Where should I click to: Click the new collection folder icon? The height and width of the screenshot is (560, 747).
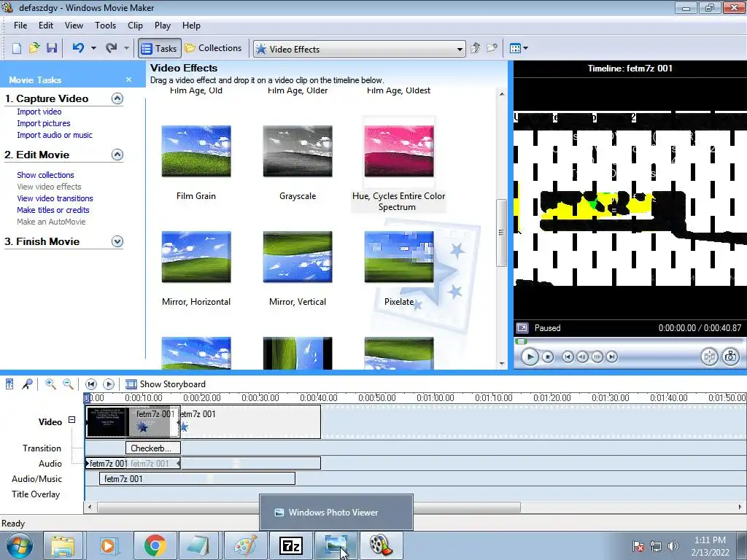tap(492, 48)
